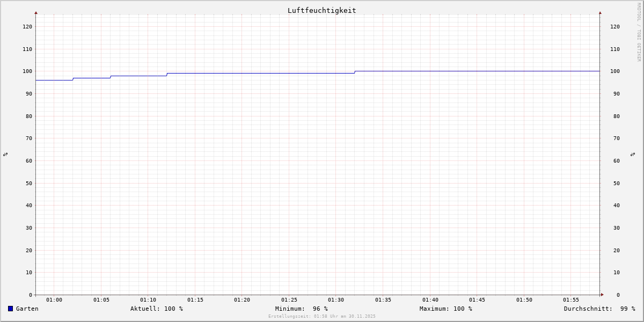Click the 110 label on the right axis
The height and width of the screenshot is (322, 644).
615,49
